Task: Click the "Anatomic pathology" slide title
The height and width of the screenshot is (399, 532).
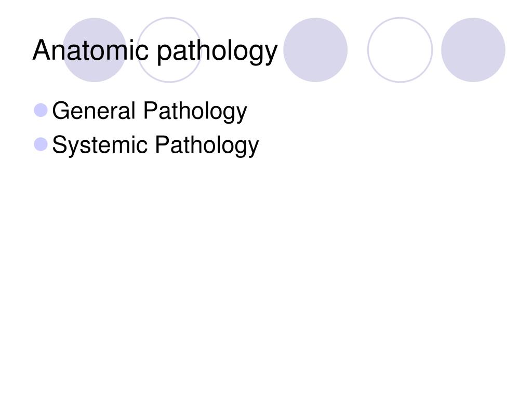Action: point(155,51)
